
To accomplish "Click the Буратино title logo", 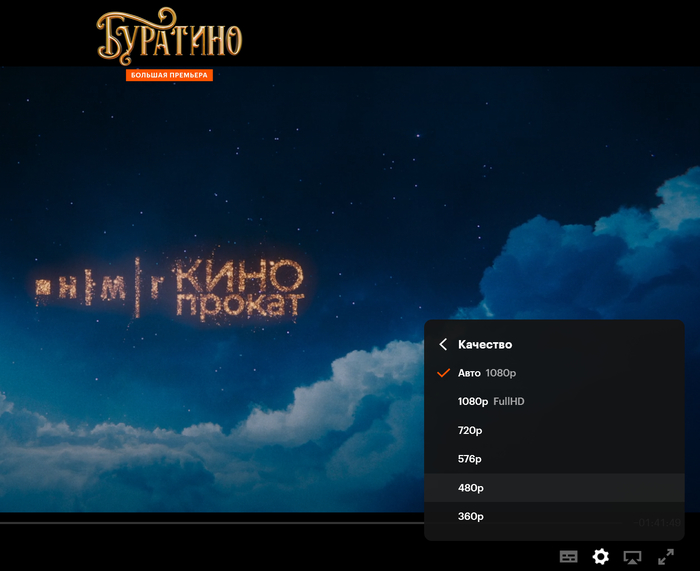I will click(x=169, y=37).
